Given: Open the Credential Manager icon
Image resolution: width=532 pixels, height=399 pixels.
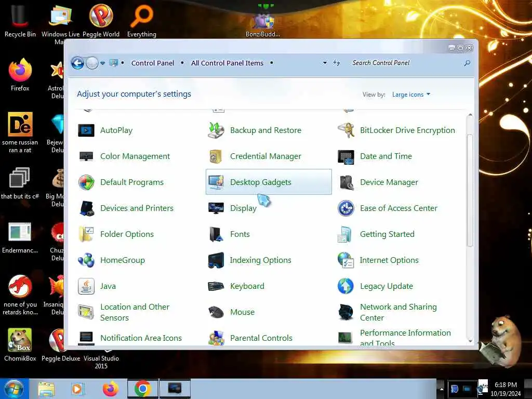Looking at the screenshot, I should (x=216, y=156).
